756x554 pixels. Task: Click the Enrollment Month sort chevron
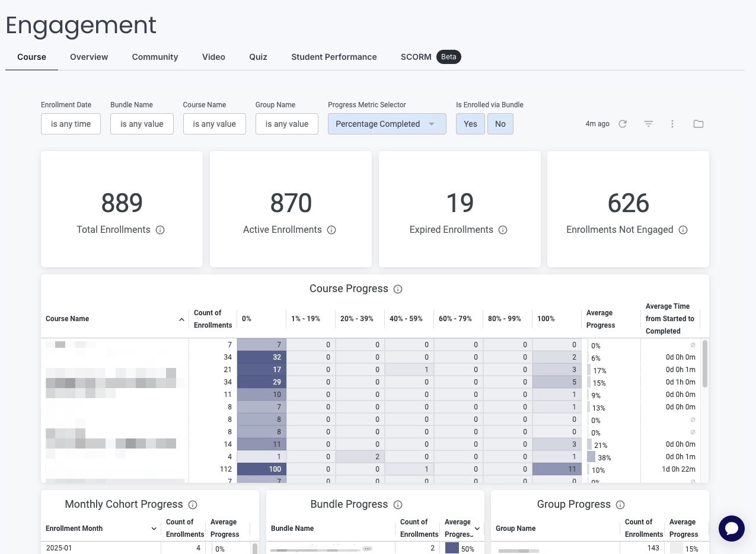point(154,529)
